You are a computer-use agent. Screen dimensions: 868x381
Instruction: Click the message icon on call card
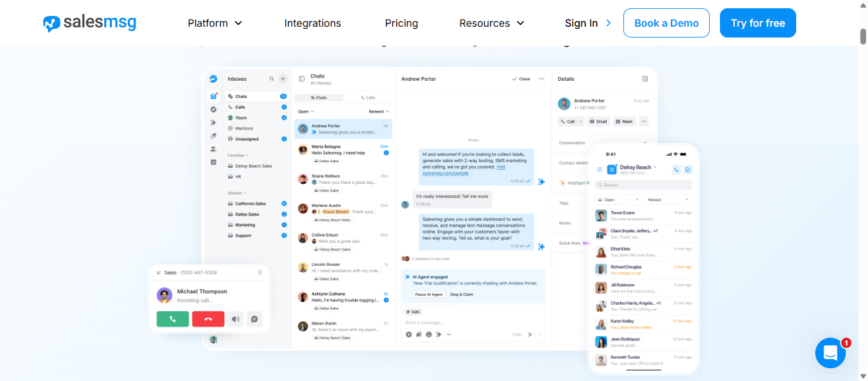click(254, 319)
